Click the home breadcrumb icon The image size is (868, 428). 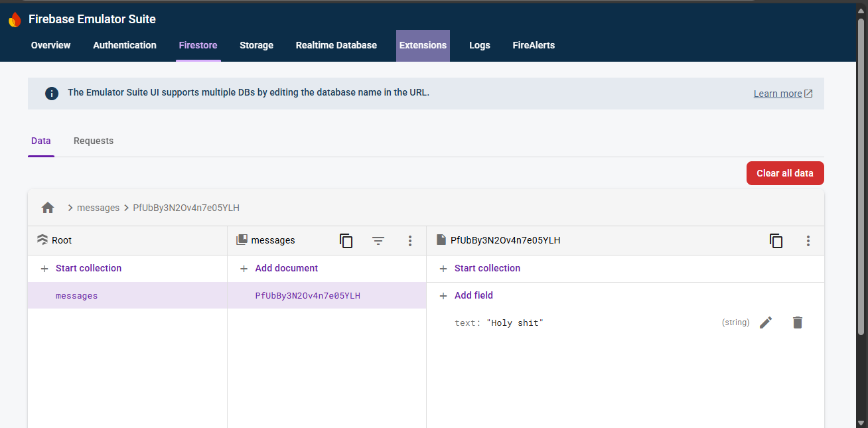[x=47, y=207]
